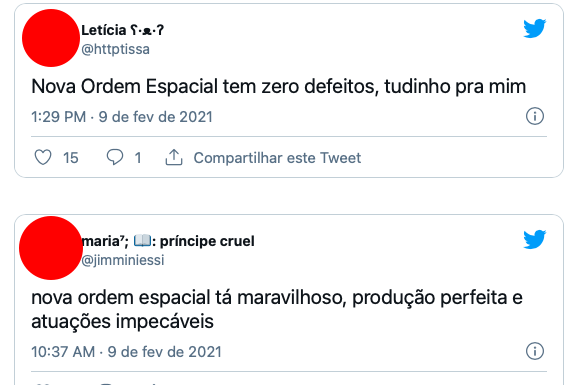Like Letícia's tweet with the heart icon
The image size is (585, 385).
(43, 157)
